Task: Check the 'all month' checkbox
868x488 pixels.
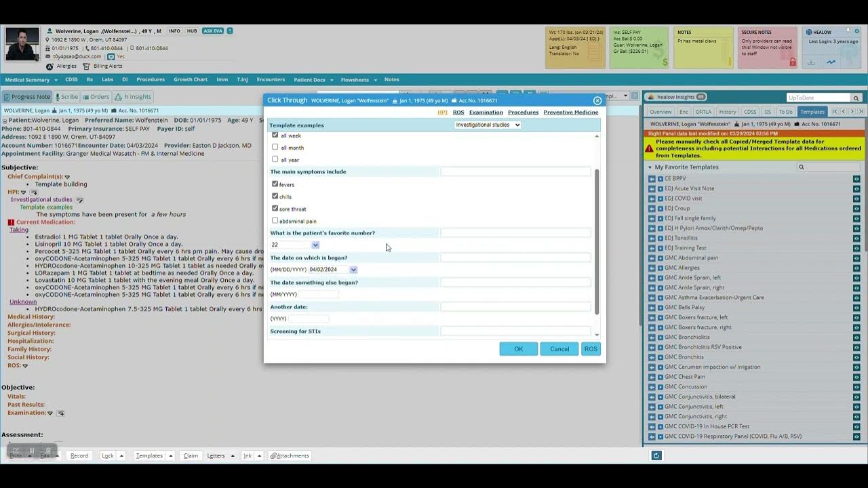Action: point(275,147)
